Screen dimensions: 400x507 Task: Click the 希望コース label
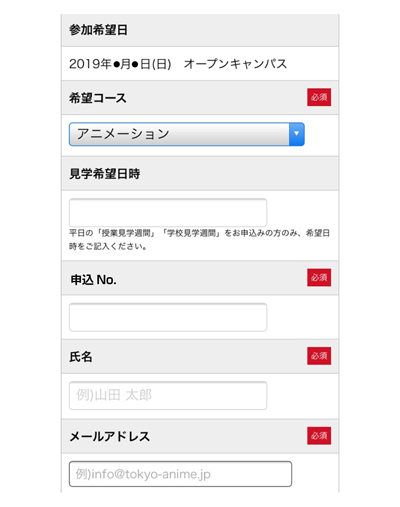tap(98, 98)
